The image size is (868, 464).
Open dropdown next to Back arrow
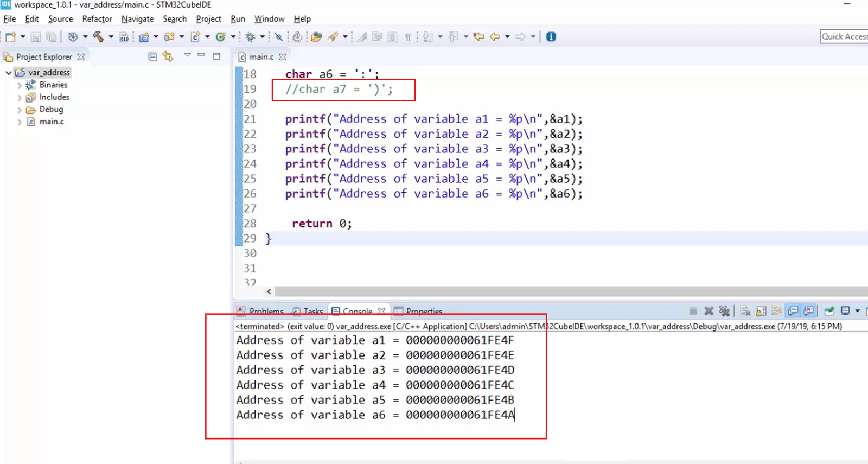pos(507,37)
